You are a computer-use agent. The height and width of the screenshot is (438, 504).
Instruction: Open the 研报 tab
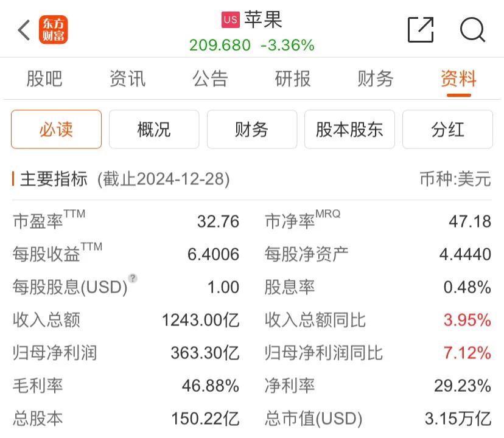click(x=293, y=78)
